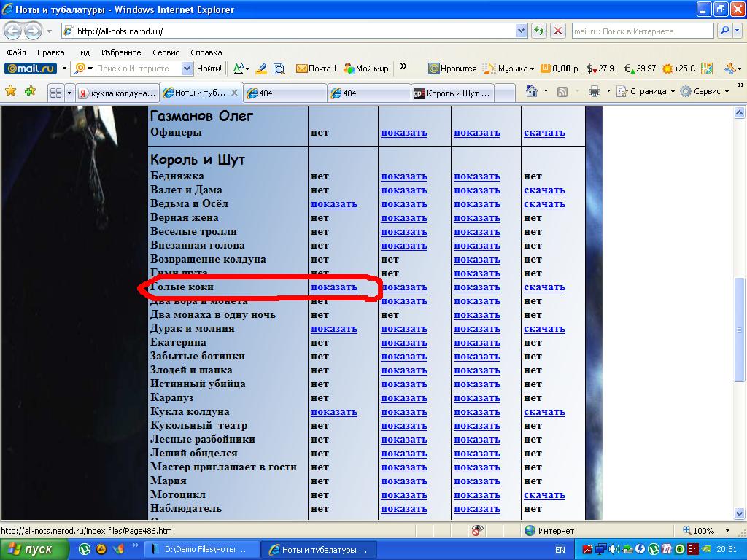Screen dimensions: 747x560
Task: Open the Мой мир toolbar button
Action: [366, 69]
